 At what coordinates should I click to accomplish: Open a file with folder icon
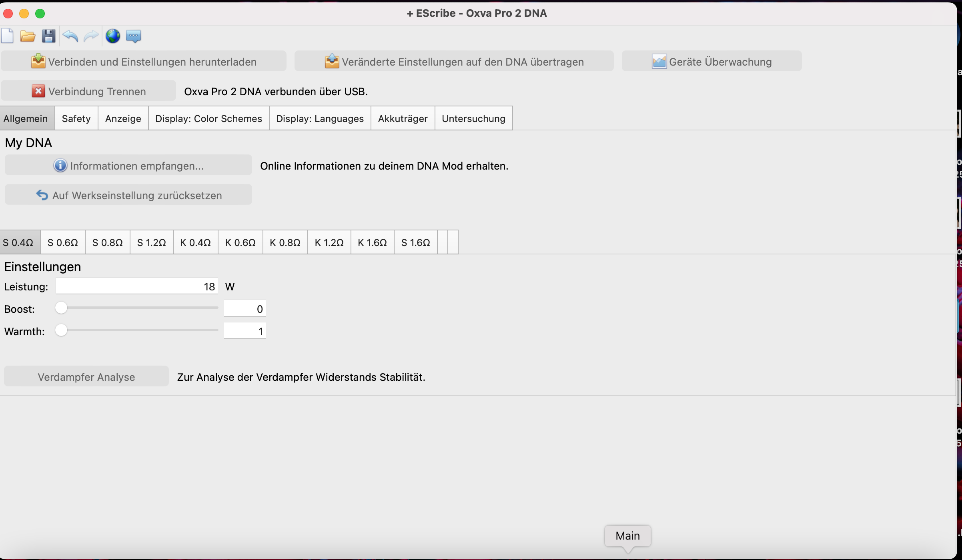28,36
